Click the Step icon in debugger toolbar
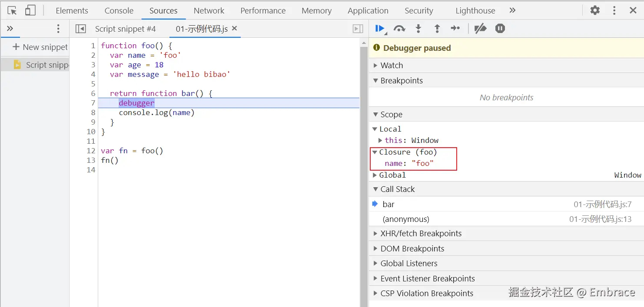The image size is (644, 307). (x=455, y=29)
